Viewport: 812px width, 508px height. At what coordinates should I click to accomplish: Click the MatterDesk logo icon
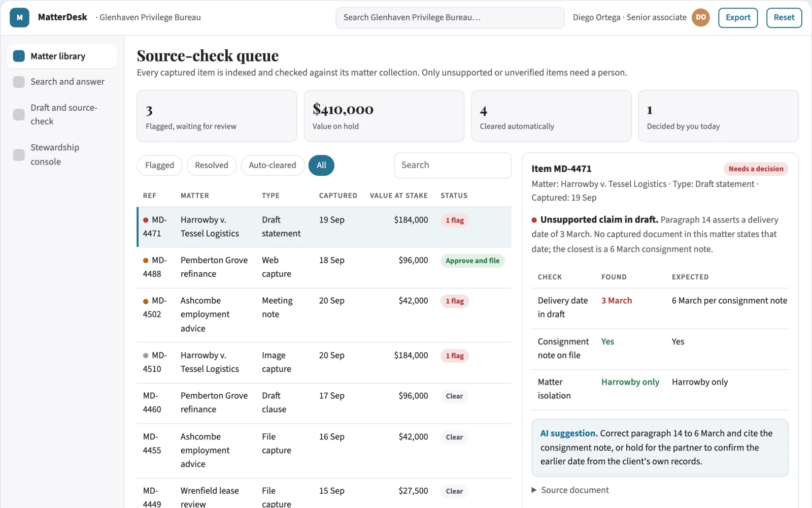[19, 17]
